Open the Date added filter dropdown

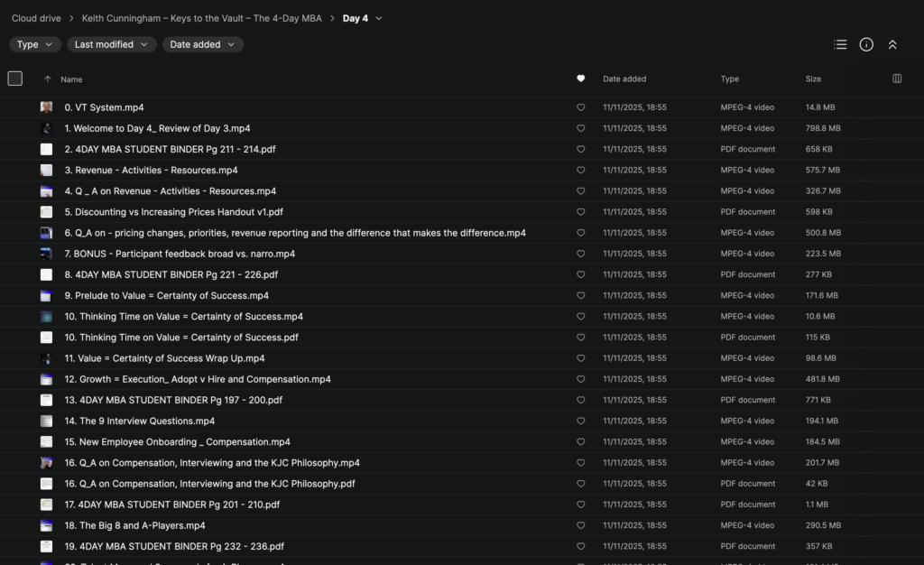(202, 44)
